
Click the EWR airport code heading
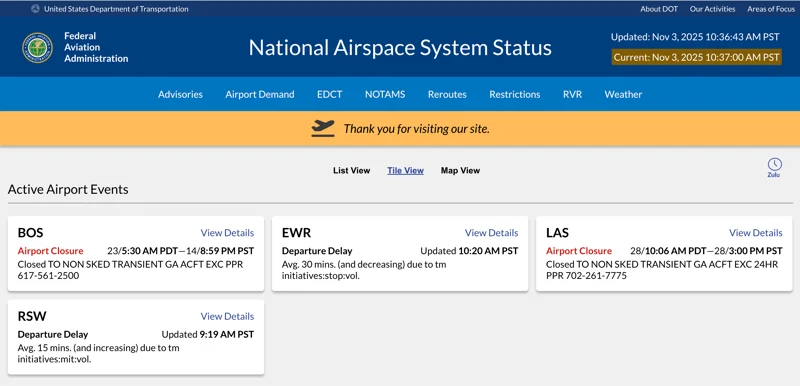296,233
